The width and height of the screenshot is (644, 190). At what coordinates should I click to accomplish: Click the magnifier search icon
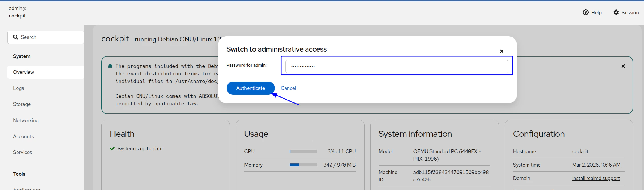(16, 37)
